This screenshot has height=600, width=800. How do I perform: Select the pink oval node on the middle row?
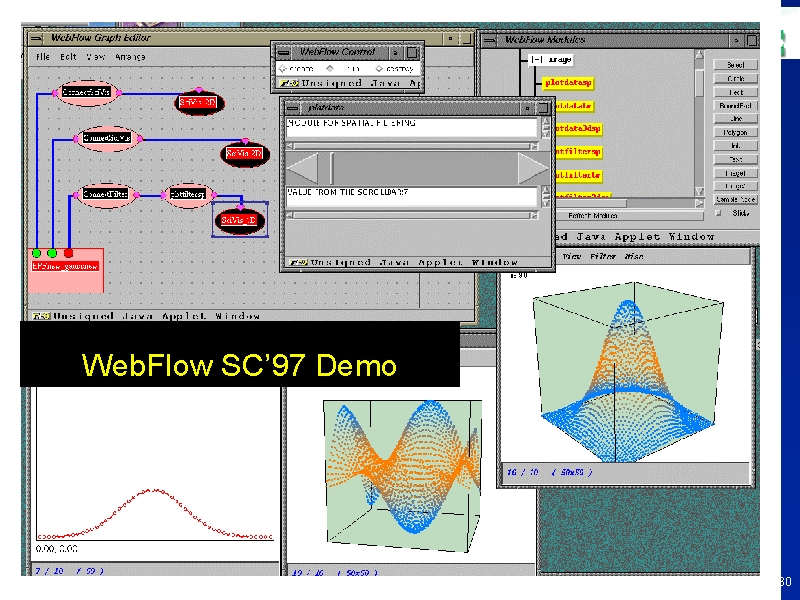(108, 138)
